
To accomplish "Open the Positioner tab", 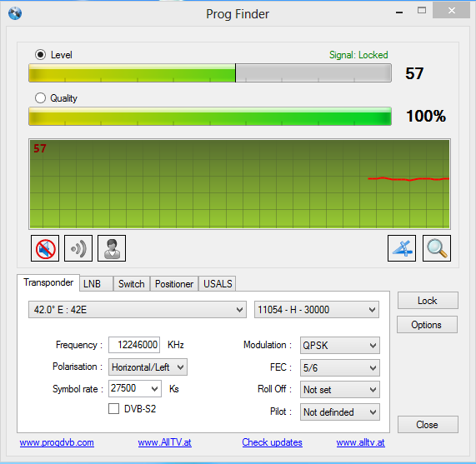I will click(x=174, y=284).
